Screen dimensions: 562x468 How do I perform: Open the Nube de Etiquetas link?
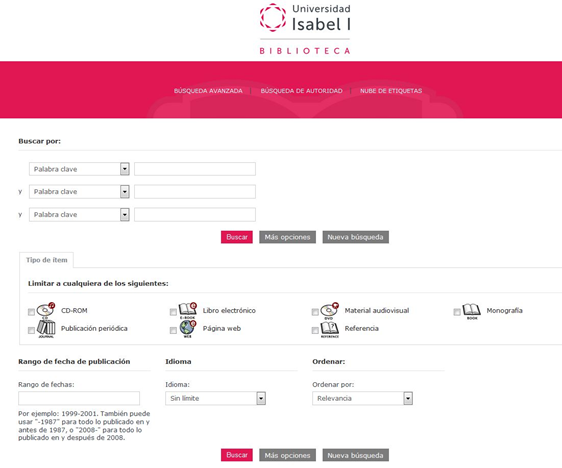pos(391,91)
